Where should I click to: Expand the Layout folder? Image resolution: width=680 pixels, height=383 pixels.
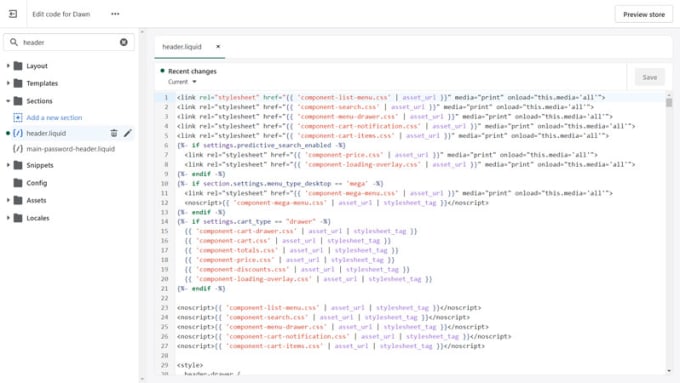(8, 66)
